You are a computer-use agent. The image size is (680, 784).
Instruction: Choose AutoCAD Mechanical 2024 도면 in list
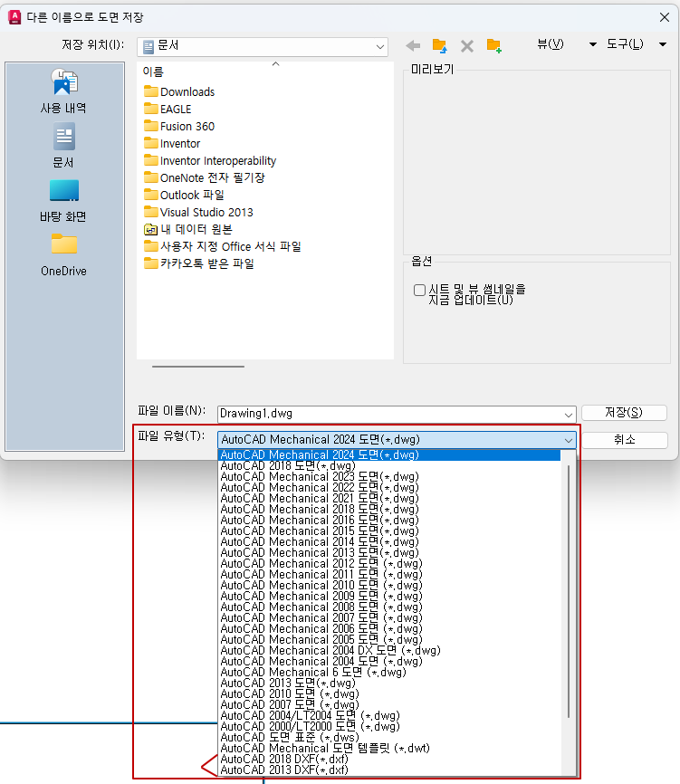pos(389,455)
